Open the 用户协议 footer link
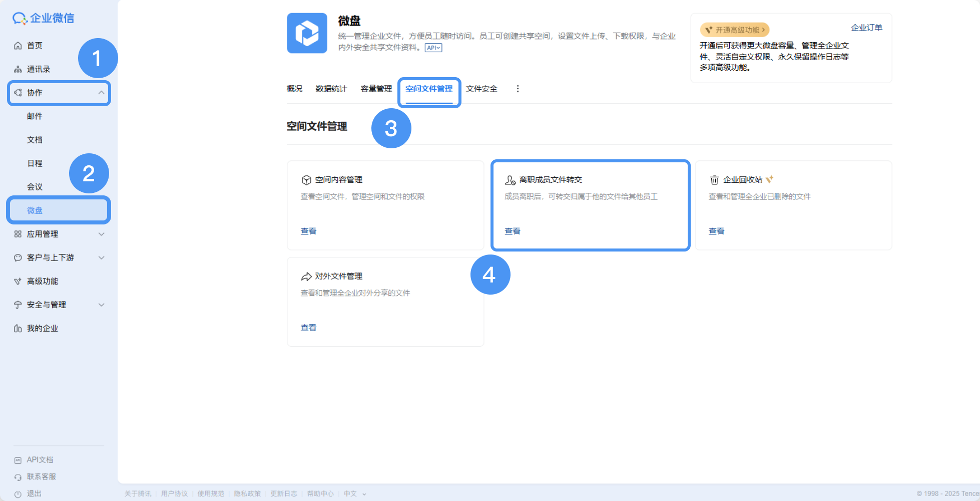The height and width of the screenshot is (501, 980). point(174,494)
